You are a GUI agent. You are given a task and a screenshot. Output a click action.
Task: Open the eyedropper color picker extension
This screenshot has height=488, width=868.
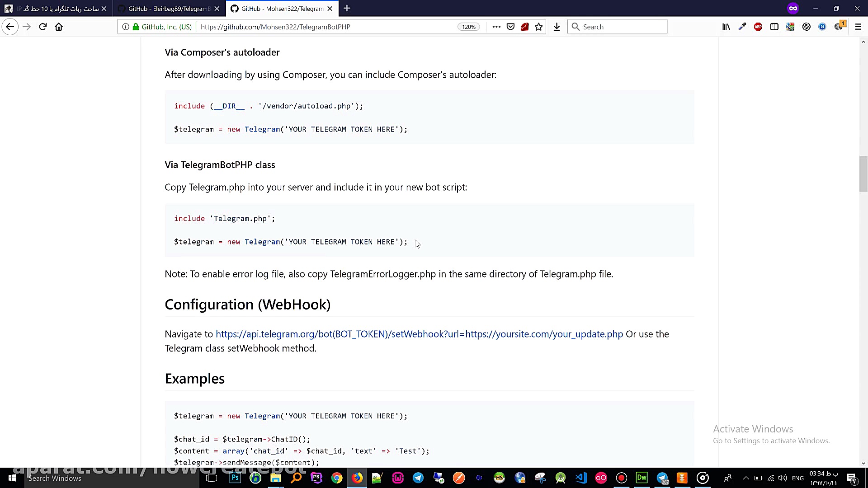(742, 27)
